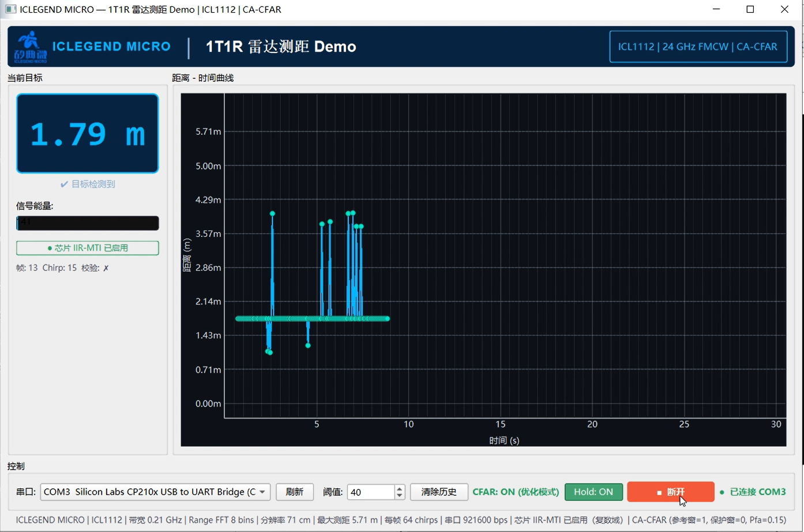Click the chip IIR-MTI enabled indicator
This screenshot has width=804, height=532.
click(88, 248)
